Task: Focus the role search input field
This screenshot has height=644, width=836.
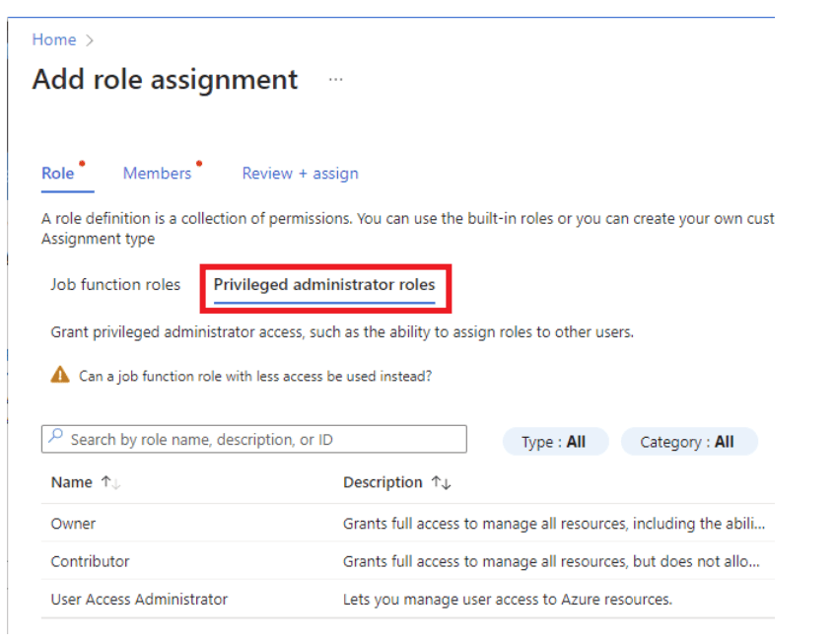Action: (x=253, y=439)
